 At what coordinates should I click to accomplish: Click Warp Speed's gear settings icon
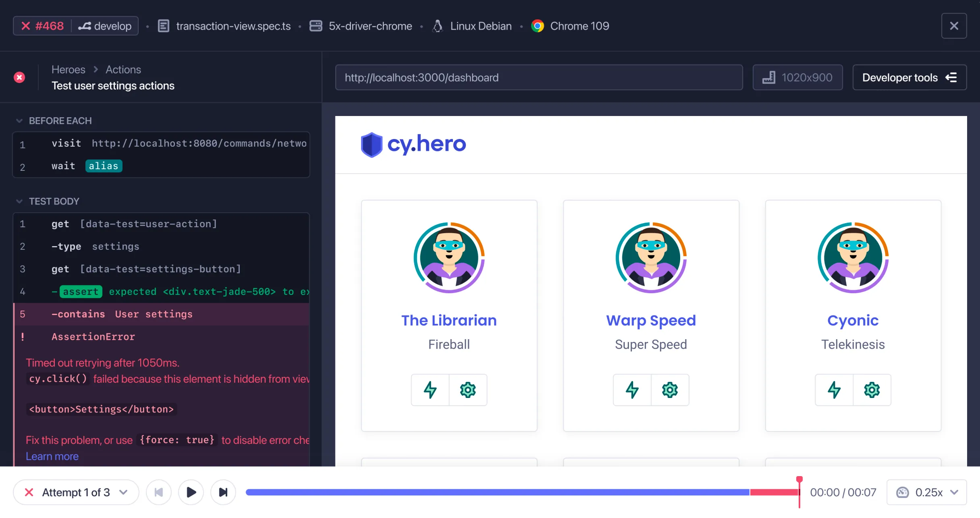coord(670,390)
